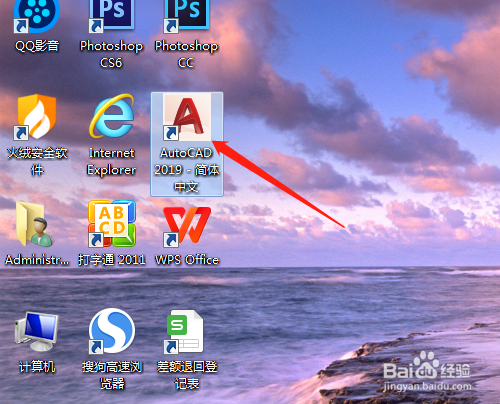The height and width of the screenshot is (404, 500).
Task: Click the "打字通 2011" label text
Action: [112, 260]
